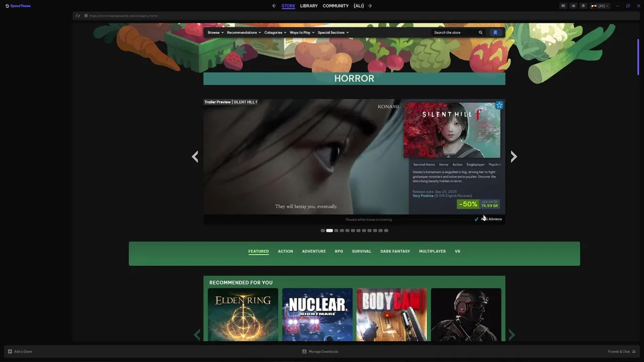
Task: Select the ADVENTURE category tab
Action: coord(314,251)
